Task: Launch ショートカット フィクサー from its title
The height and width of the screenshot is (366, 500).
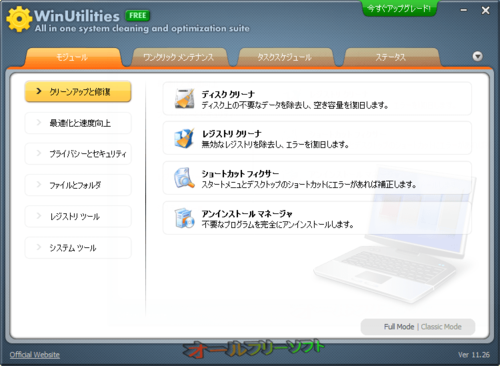Action: click(x=240, y=173)
